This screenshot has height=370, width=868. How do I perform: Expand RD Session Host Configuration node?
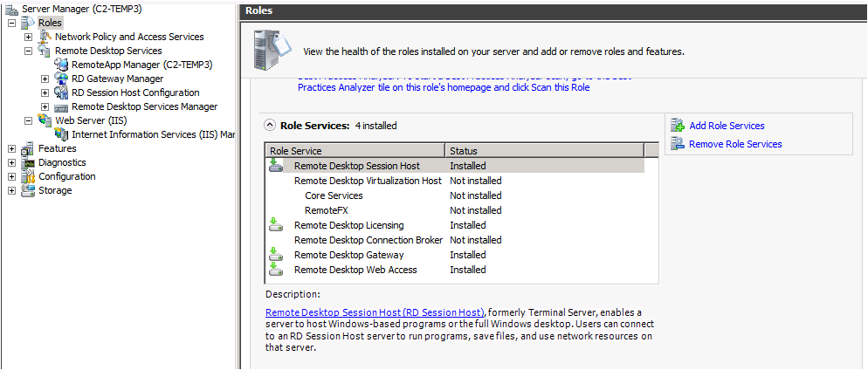tap(45, 92)
